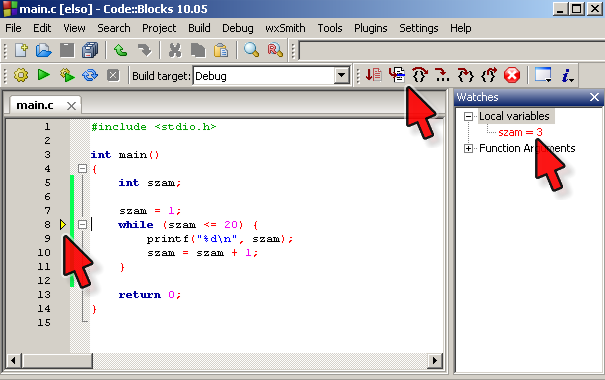Open the Help menu
This screenshot has height=380, width=605.
pyautogui.click(x=460, y=28)
